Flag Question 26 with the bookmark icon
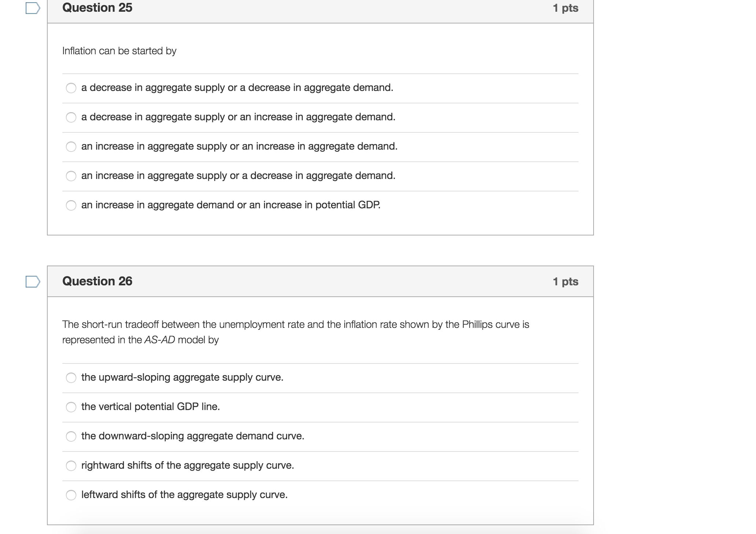756x534 pixels. click(x=33, y=281)
